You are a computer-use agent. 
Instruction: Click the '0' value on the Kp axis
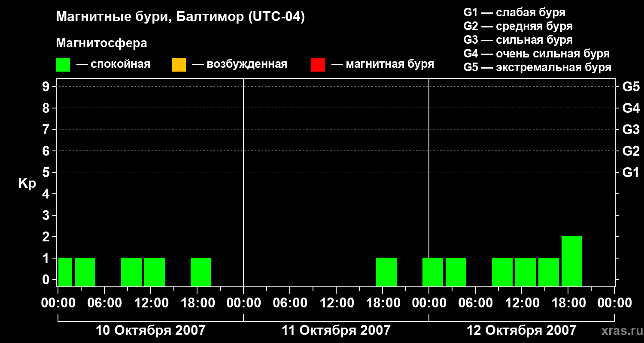(47, 280)
